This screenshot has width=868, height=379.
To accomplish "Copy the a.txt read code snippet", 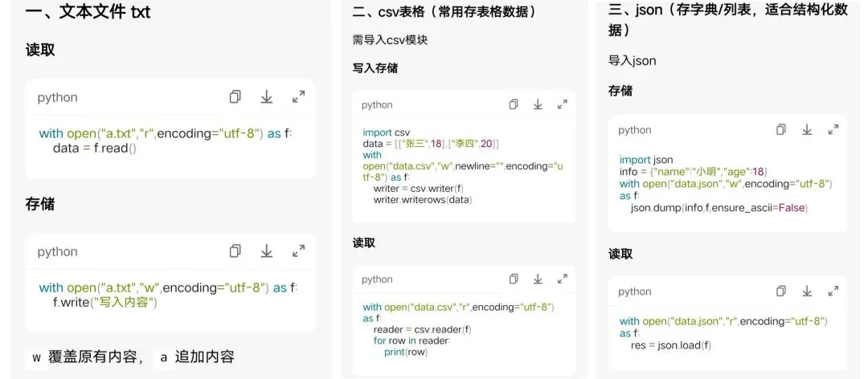I will coord(235,97).
